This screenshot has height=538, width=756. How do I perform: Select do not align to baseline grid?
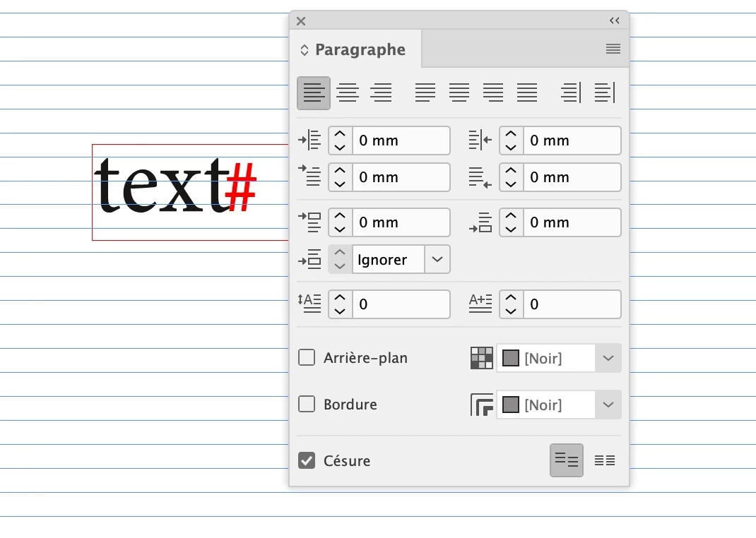[567, 460]
